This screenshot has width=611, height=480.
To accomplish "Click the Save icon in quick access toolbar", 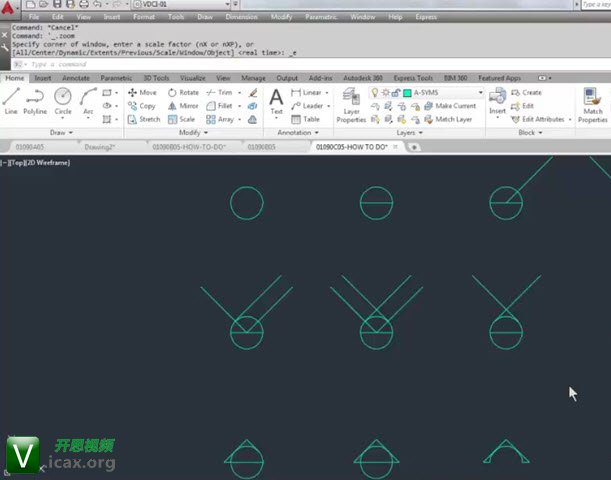I will coord(57,4).
